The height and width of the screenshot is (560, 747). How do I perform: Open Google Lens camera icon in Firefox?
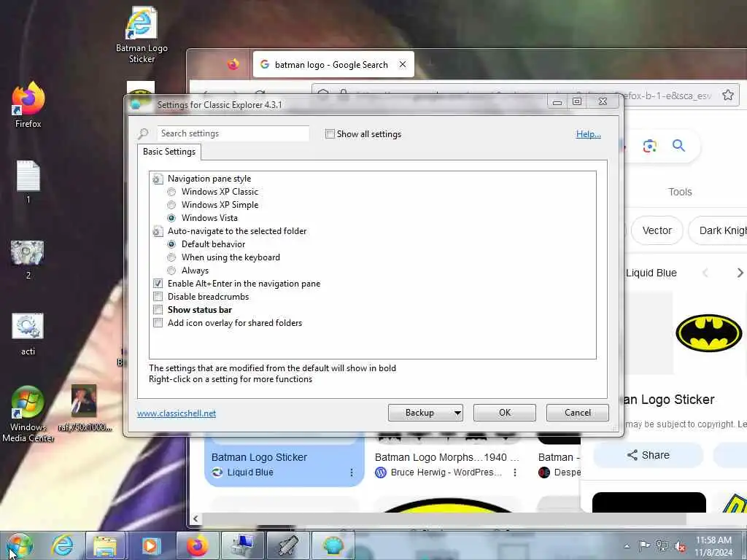tap(649, 146)
